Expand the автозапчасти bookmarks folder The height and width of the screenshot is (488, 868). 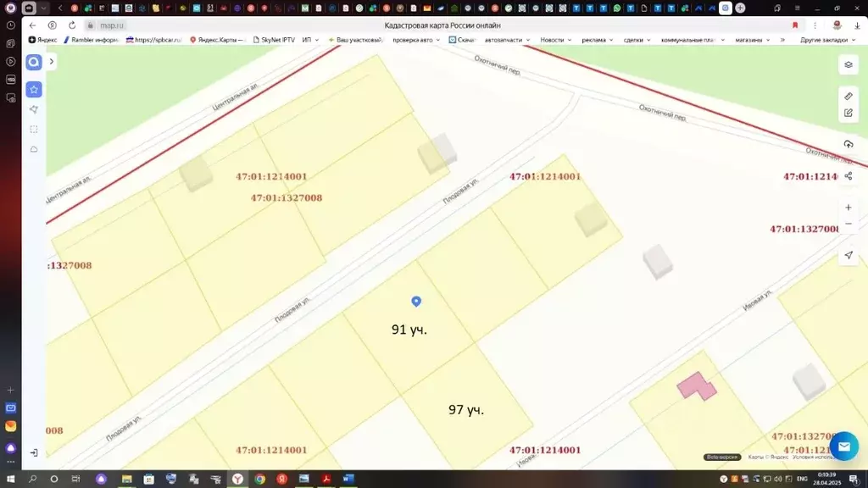[507, 40]
